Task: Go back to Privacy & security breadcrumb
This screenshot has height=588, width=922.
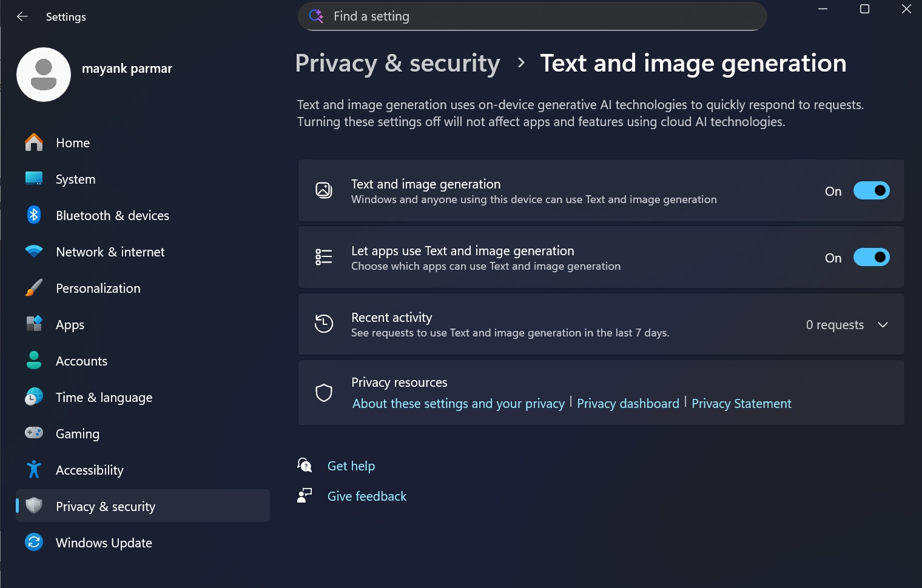Action: tap(397, 63)
